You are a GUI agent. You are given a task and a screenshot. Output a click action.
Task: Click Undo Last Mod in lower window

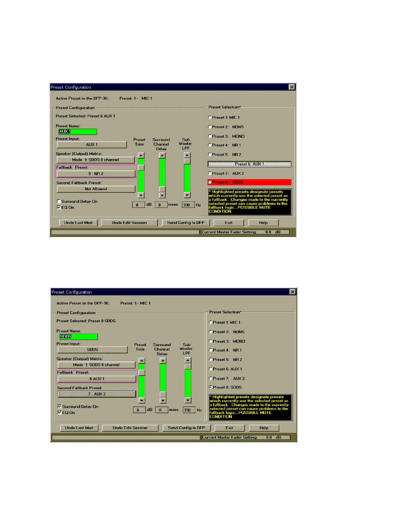tap(79, 428)
